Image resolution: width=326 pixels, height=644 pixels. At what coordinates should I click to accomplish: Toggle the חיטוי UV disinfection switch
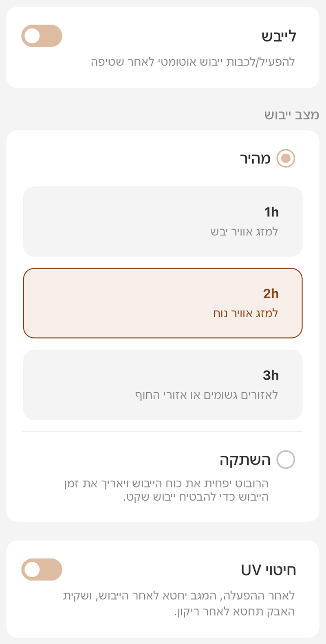coord(42,569)
